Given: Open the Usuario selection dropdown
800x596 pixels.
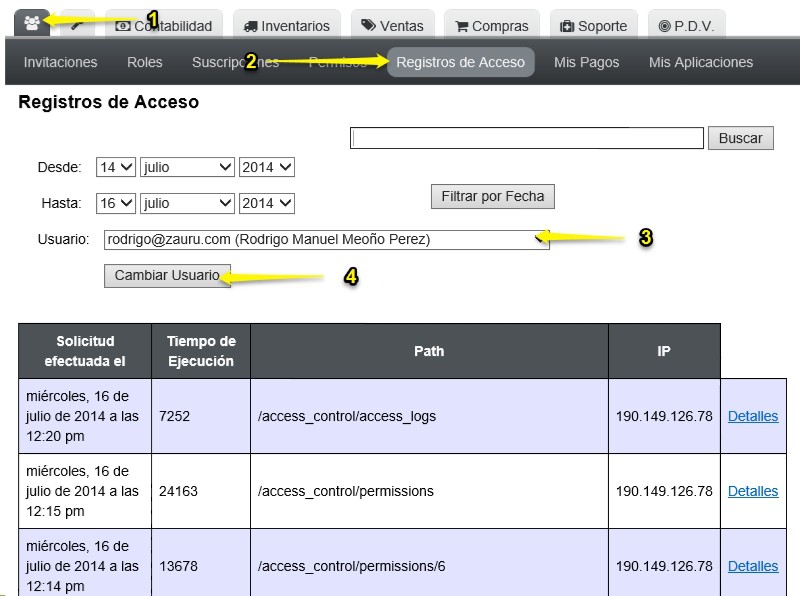Looking at the screenshot, I should click(x=327, y=239).
